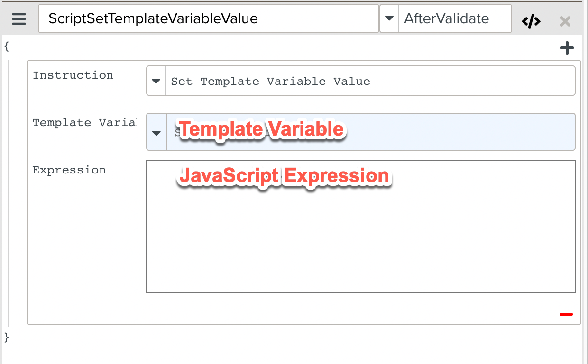This screenshot has height=364, width=588.
Task: Click the Set Template Variable Value field
Action: pos(370,81)
